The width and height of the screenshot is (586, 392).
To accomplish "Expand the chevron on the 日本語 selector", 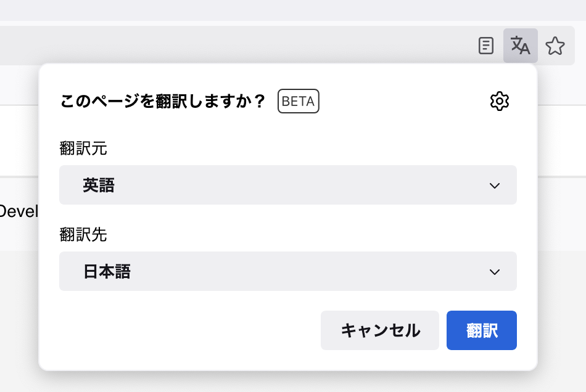I will pyautogui.click(x=495, y=272).
